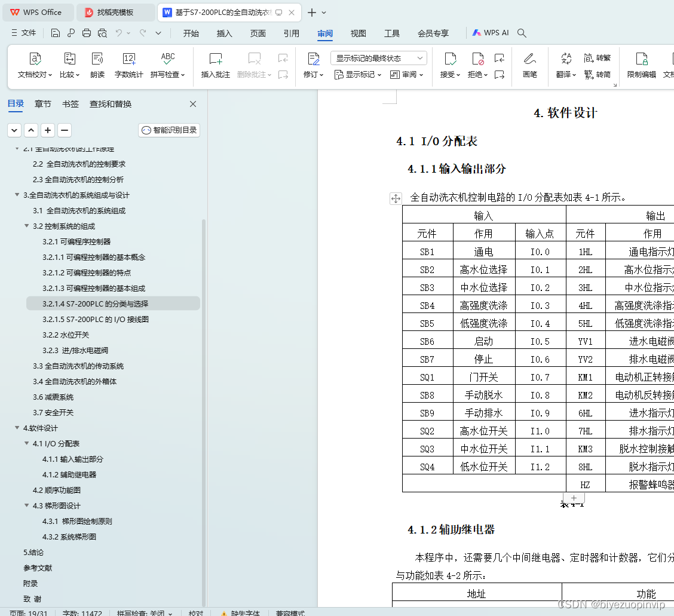The width and height of the screenshot is (674, 616).
Task: Switch to the WPS Office home tab
Action: [38, 13]
